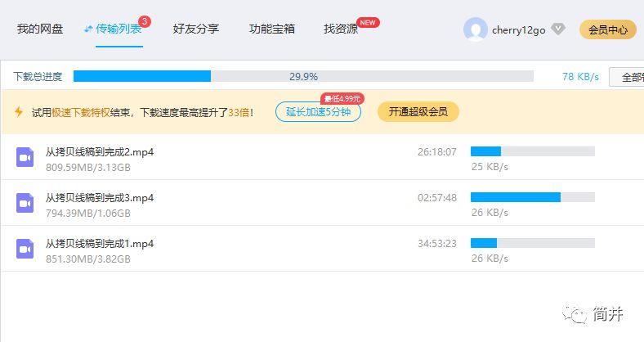
Task: Click the cherry12go user avatar
Action: (475, 30)
